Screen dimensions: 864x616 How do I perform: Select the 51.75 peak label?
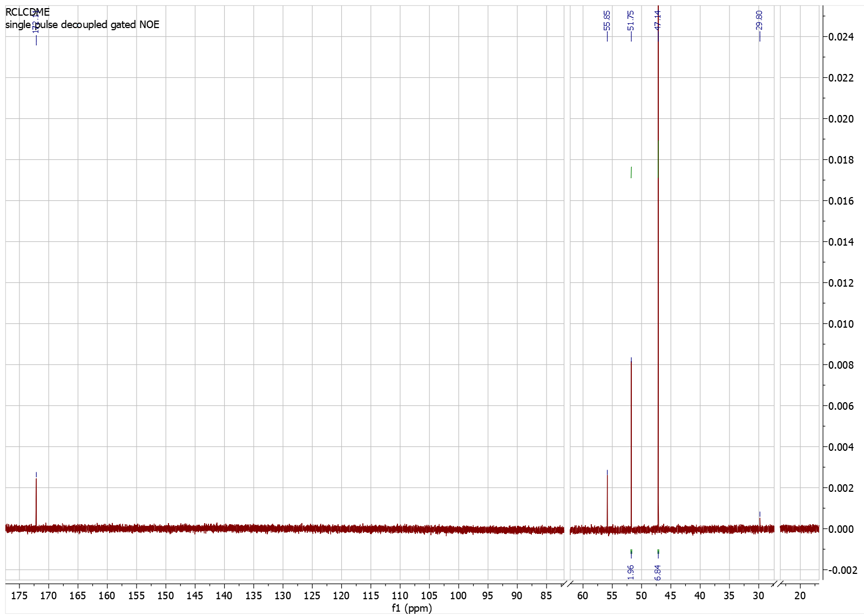point(631,21)
